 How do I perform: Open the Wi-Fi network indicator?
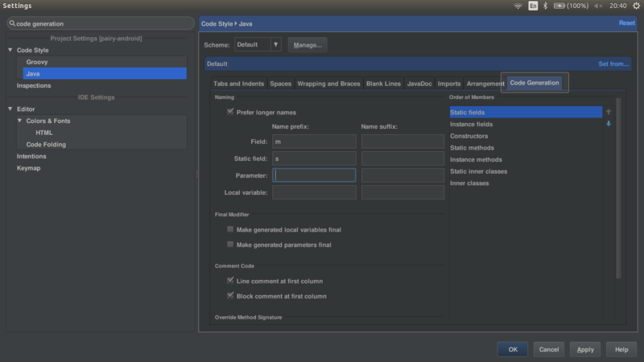(x=518, y=6)
